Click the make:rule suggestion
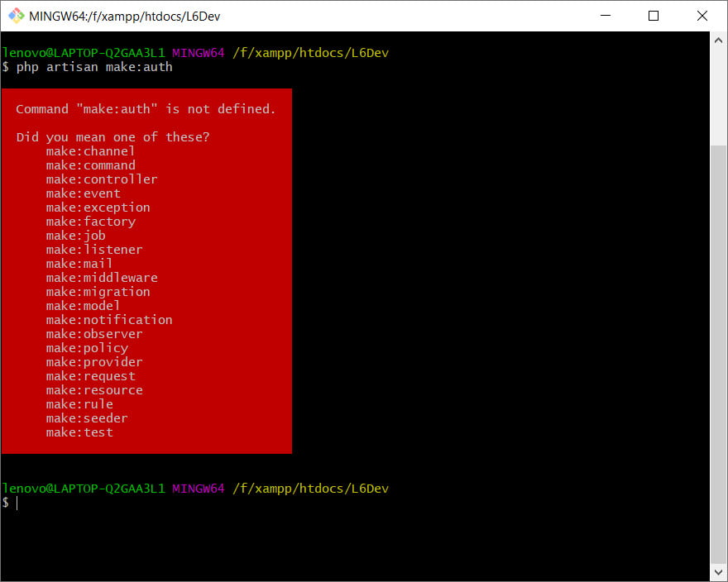This screenshot has width=728, height=582. click(x=79, y=404)
